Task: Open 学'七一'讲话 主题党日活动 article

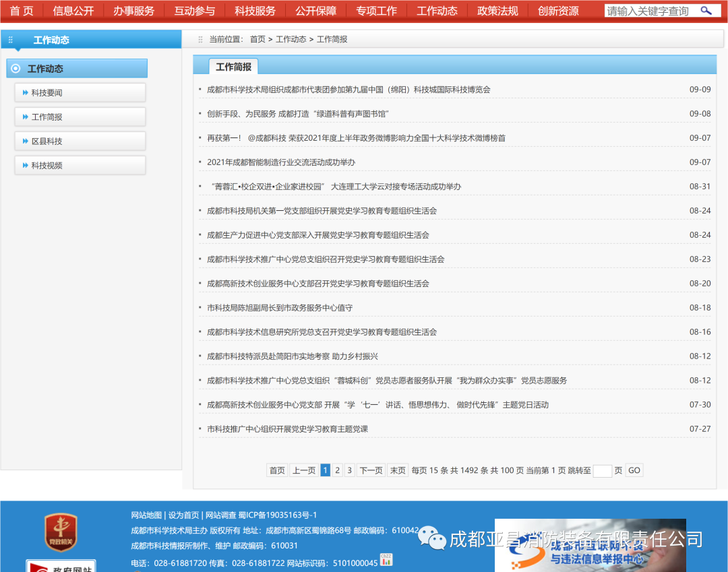Action: (377, 404)
